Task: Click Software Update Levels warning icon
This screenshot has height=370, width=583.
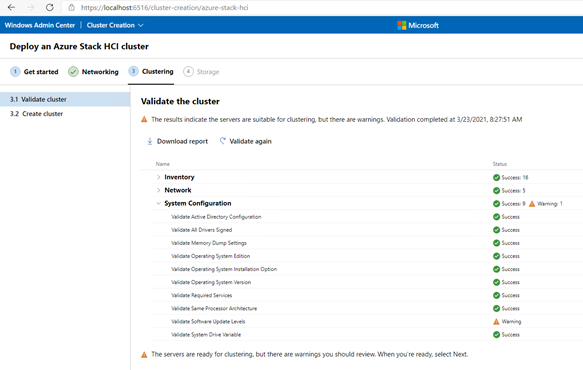Action: (496, 322)
